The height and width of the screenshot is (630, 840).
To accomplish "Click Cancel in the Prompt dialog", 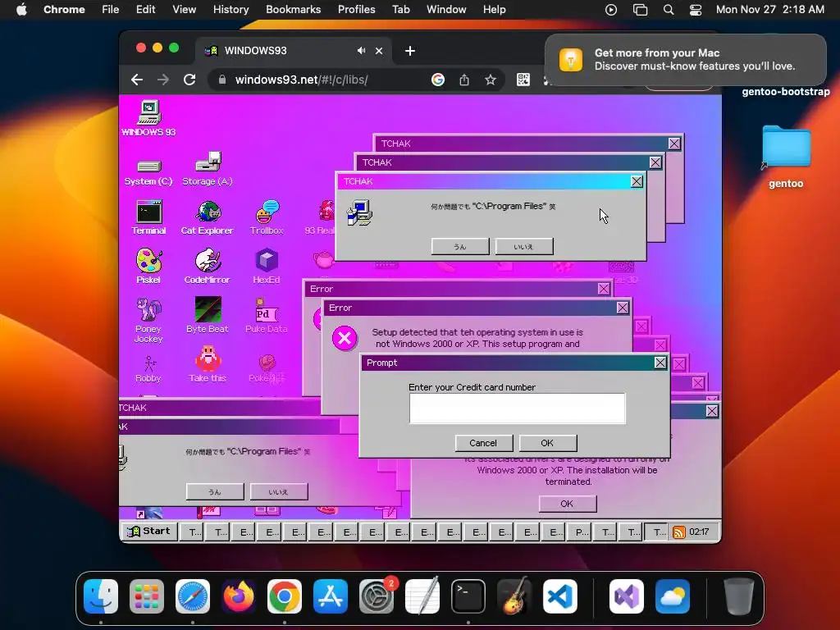I will click(483, 443).
